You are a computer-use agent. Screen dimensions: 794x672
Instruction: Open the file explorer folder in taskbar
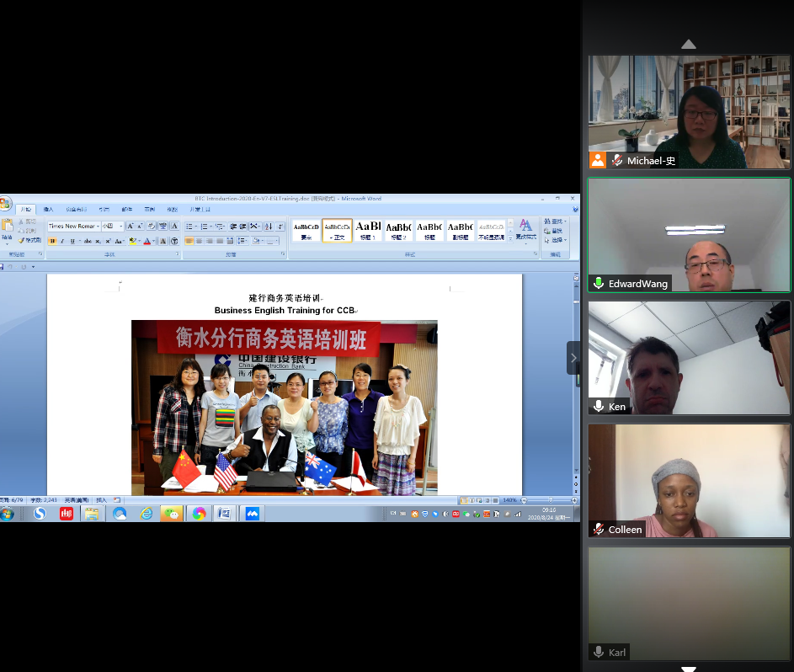(x=92, y=514)
